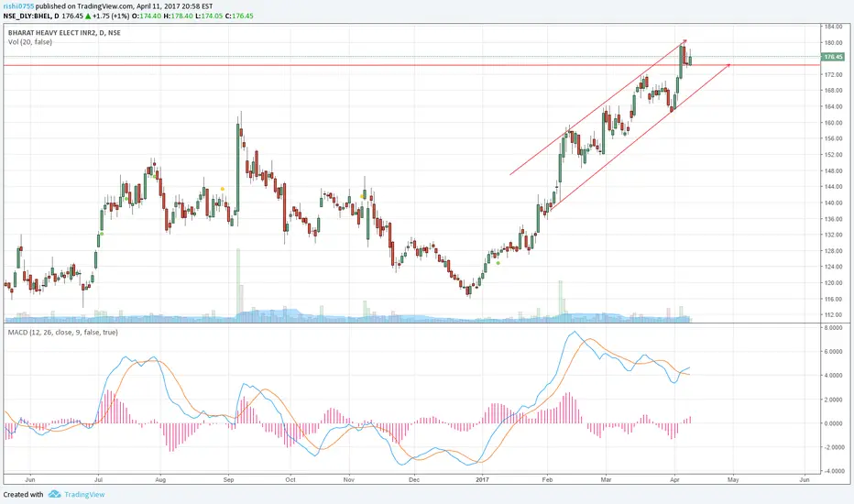
Task: Click the Nov date axis label
Action: (349, 480)
